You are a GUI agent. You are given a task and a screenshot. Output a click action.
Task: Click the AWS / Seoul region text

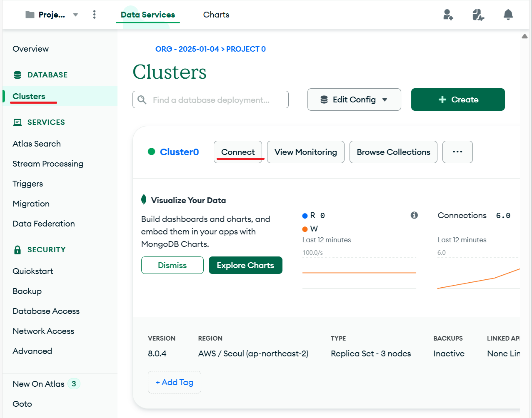click(253, 353)
